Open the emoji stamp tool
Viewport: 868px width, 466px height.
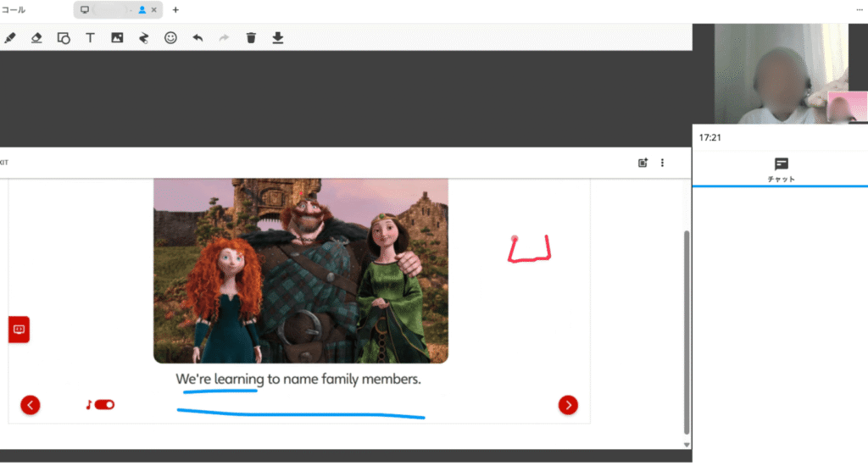170,38
